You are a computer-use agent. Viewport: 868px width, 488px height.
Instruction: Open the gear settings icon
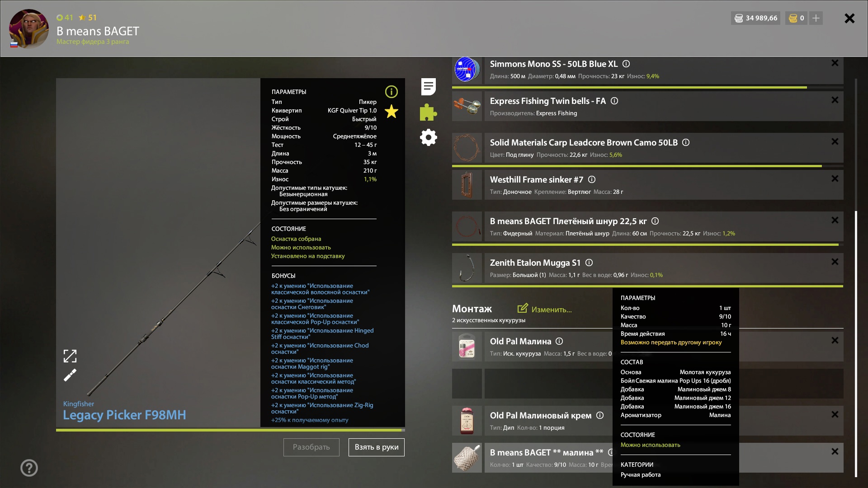tap(428, 137)
